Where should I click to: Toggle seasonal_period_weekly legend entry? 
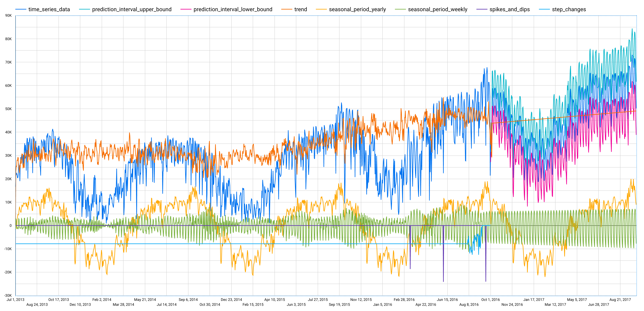pyautogui.click(x=431, y=10)
